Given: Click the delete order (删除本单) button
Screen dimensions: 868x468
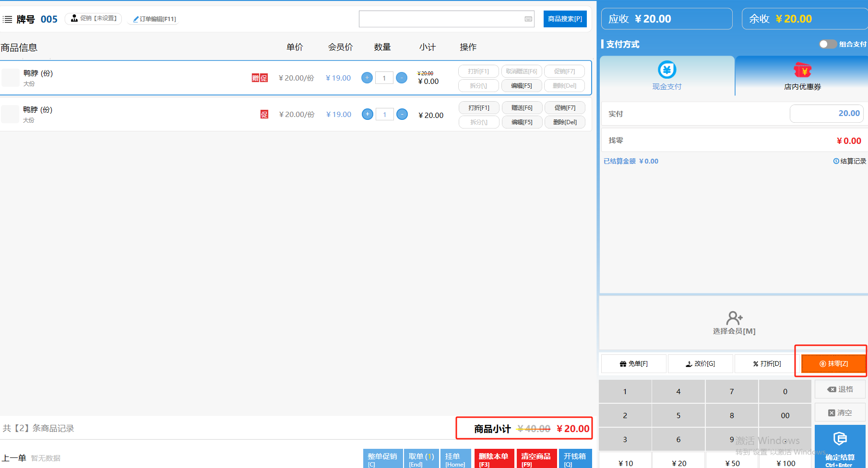Looking at the screenshot, I should pos(494,459).
